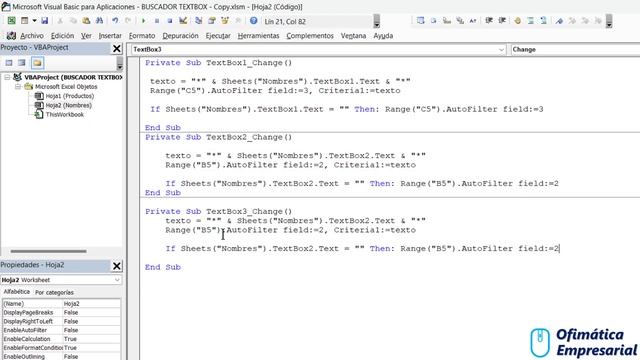Viewport: 640px width, 360px height.
Task: Open Properties Window via its toolbar icon
Action: [211, 21]
